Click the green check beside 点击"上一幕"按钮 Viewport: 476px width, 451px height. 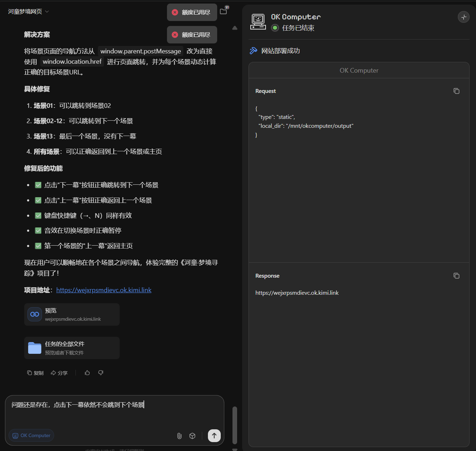point(38,200)
